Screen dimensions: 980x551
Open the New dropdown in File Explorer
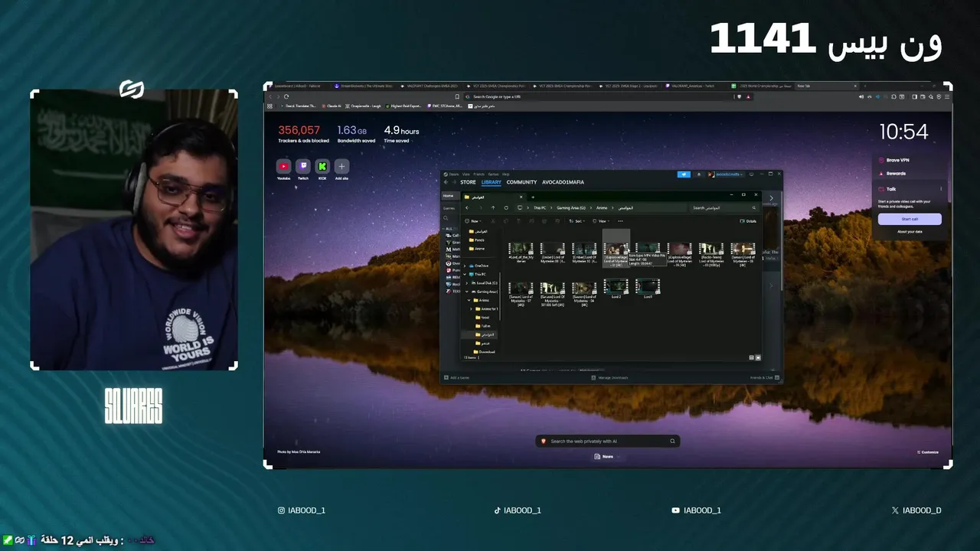[x=472, y=221]
